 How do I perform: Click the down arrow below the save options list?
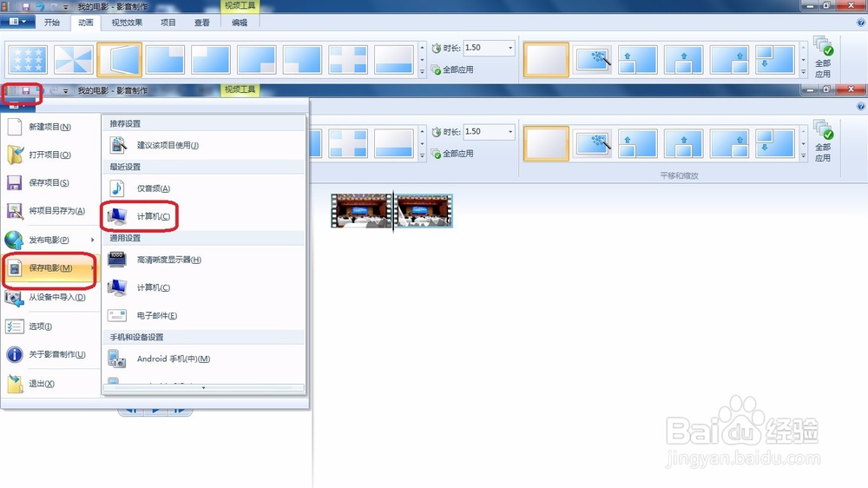(204, 388)
